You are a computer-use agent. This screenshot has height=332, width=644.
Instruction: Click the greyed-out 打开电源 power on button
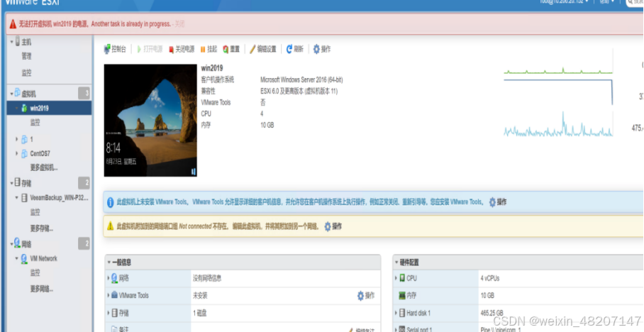click(150, 49)
